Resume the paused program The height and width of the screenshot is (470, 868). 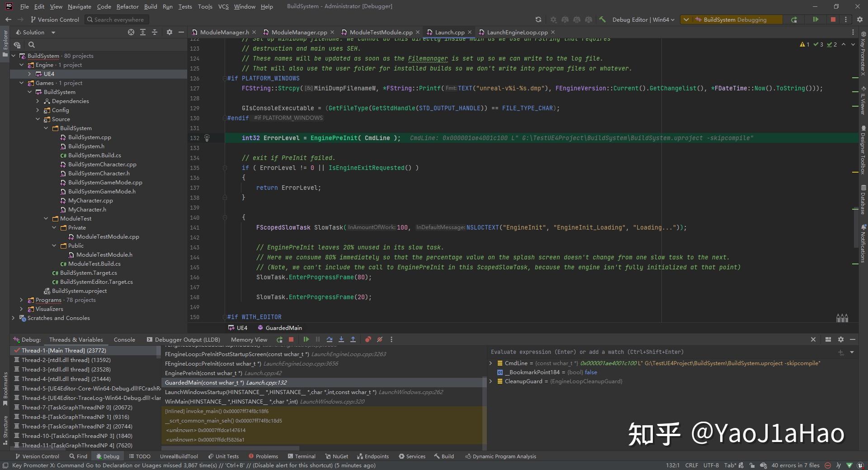click(x=307, y=339)
